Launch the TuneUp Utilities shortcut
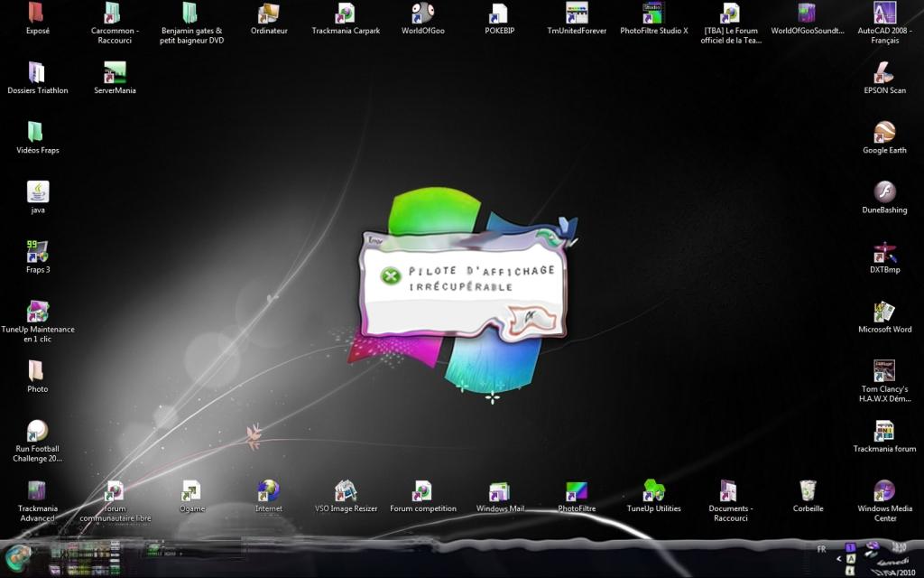Viewport: 924px width, 578px height. tap(653, 490)
